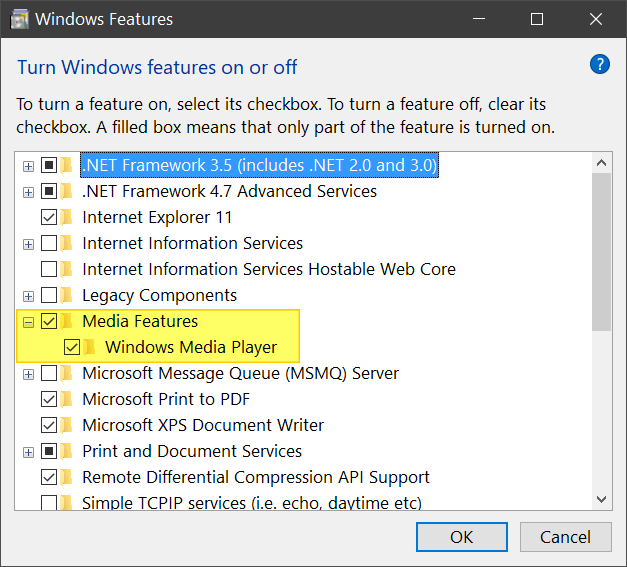This screenshot has height=567, width=627.
Task: Enable Internet Information Services Hostable Web Core
Action: tap(49, 269)
